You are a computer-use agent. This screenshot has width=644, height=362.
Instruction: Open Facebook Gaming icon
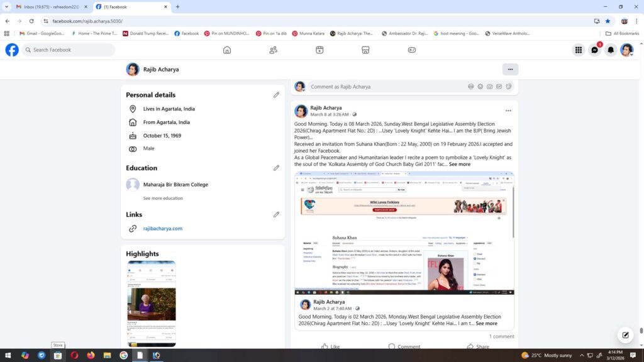411,50
